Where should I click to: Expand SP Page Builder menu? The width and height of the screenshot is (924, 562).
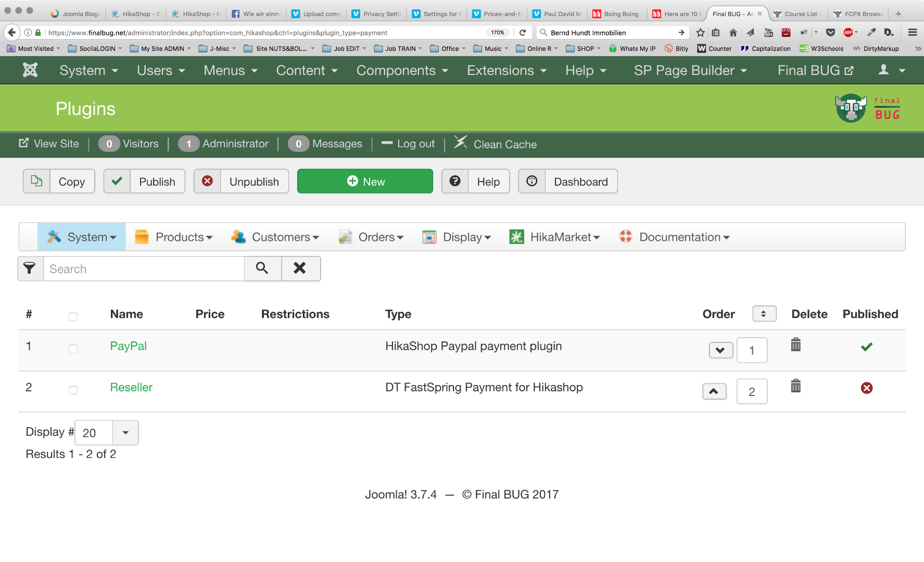(690, 70)
